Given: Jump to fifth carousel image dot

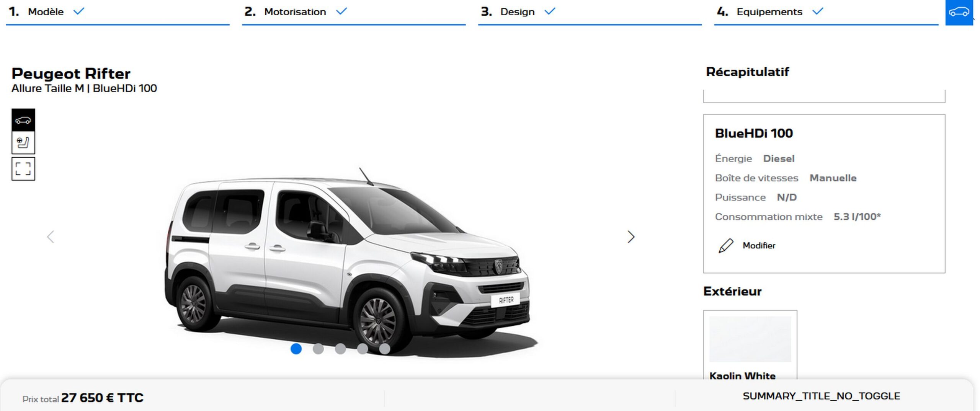Looking at the screenshot, I should click(384, 349).
